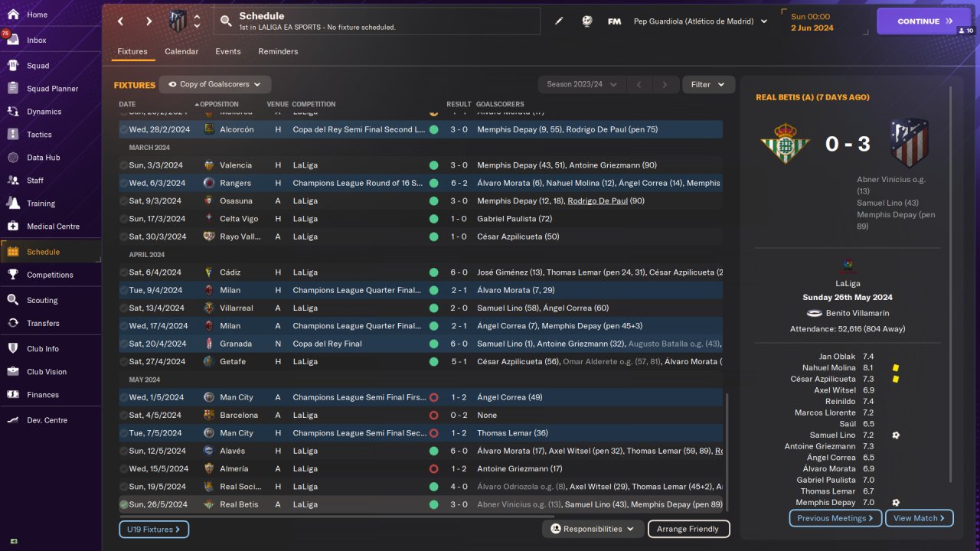Open the Responsibilities dropdown
This screenshot has width=980, height=551.
(x=593, y=529)
